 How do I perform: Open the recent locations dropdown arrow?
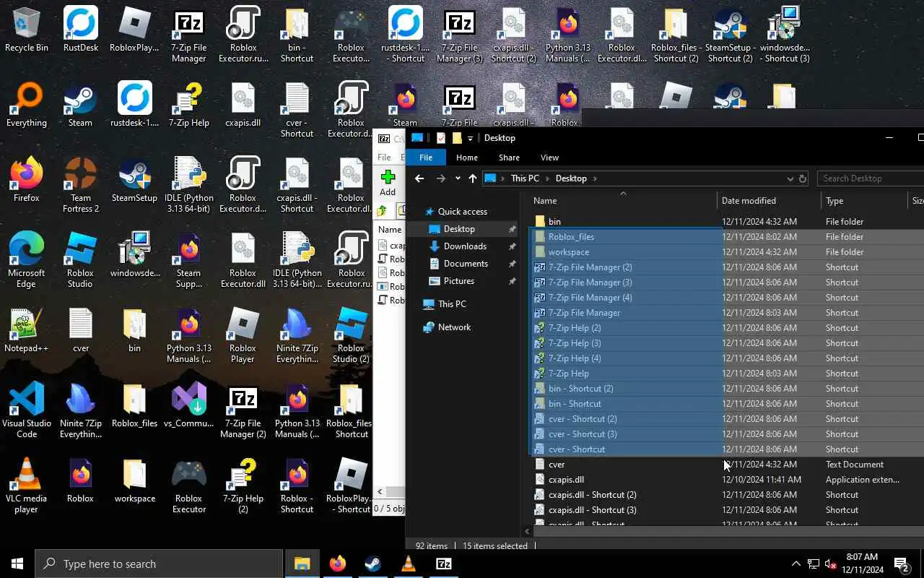pos(458,178)
